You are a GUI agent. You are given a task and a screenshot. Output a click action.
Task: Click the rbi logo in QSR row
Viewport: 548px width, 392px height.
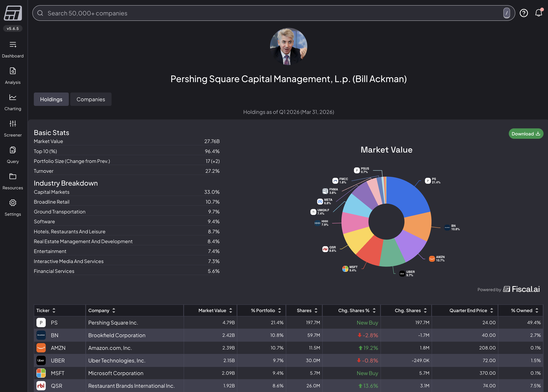pyautogui.click(x=41, y=385)
